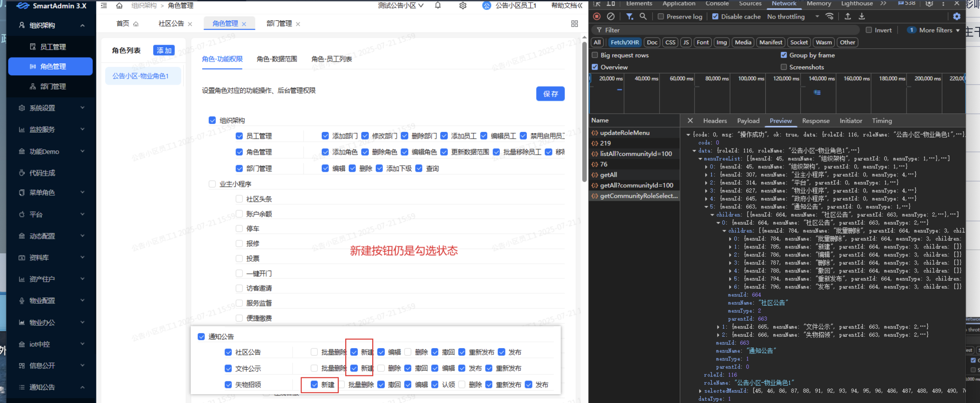
Task: Open the No throttling dropdown
Action: click(792, 17)
